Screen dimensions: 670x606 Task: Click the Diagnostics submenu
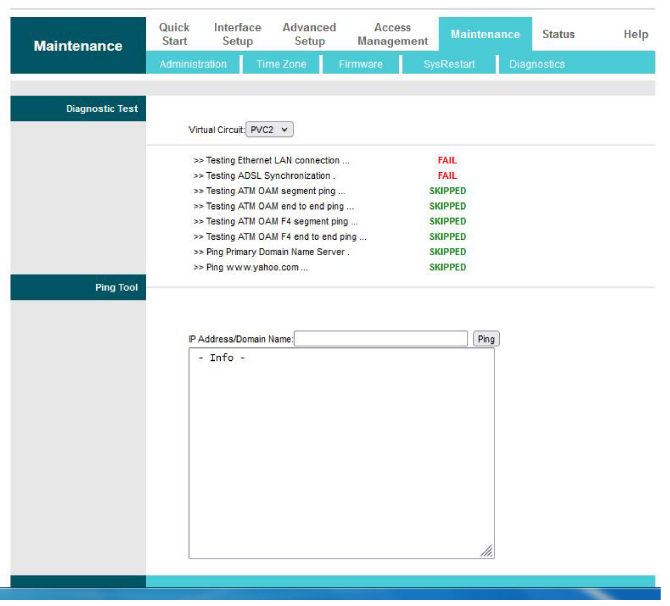tap(536, 64)
